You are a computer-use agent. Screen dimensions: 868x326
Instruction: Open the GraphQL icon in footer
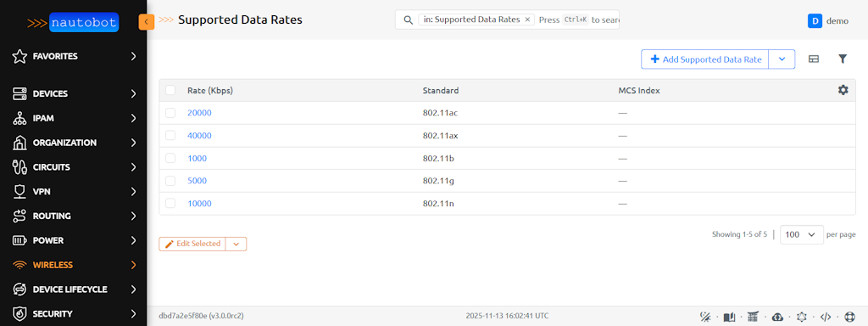click(x=801, y=317)
